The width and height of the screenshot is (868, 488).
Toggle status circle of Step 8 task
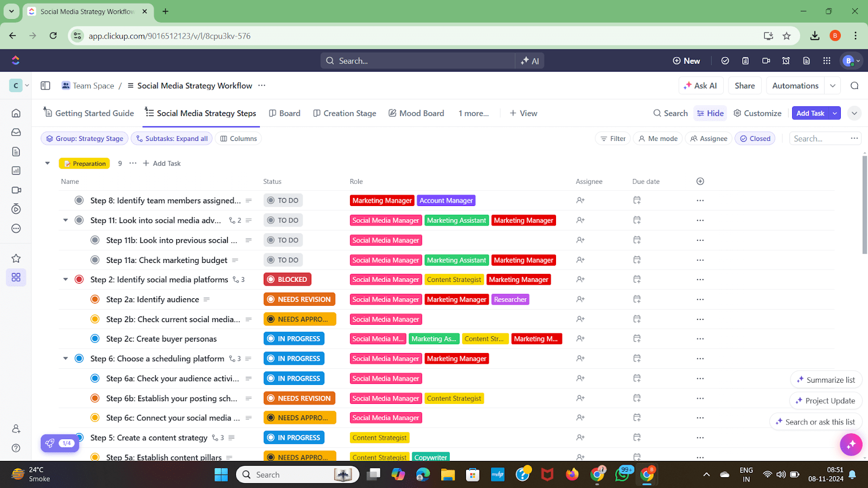(x=79, y=200)
